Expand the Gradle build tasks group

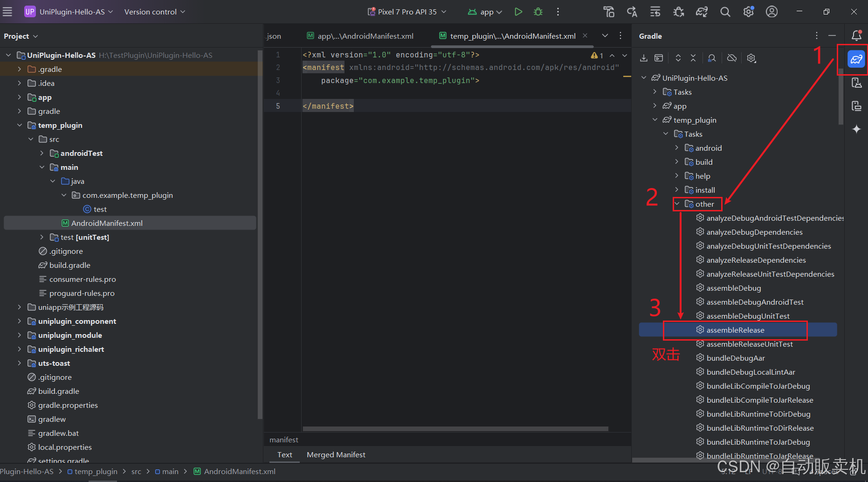pyautogui.click(x=677, y=162)
